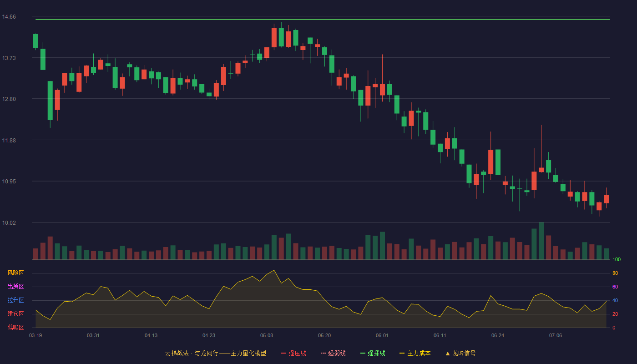637x364 pixels.
Task: Click the green 100 indicator axis value
Action: tap(617, 260)
